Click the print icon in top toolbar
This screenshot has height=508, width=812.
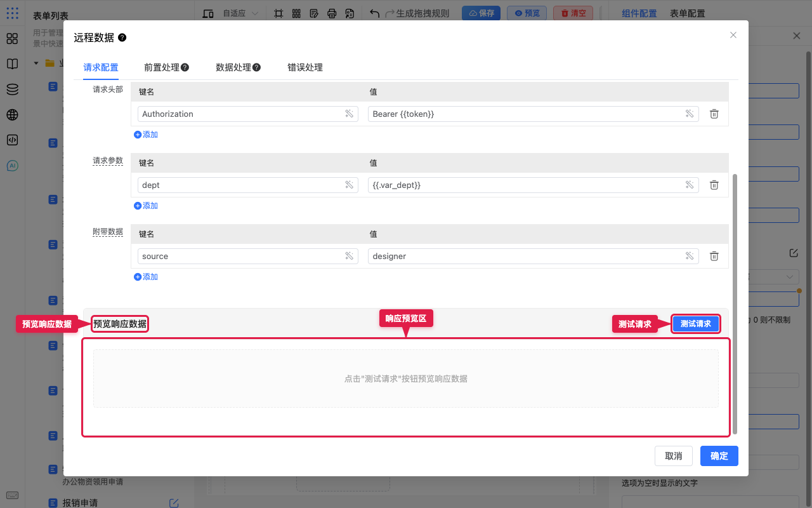tap(332, 13)
